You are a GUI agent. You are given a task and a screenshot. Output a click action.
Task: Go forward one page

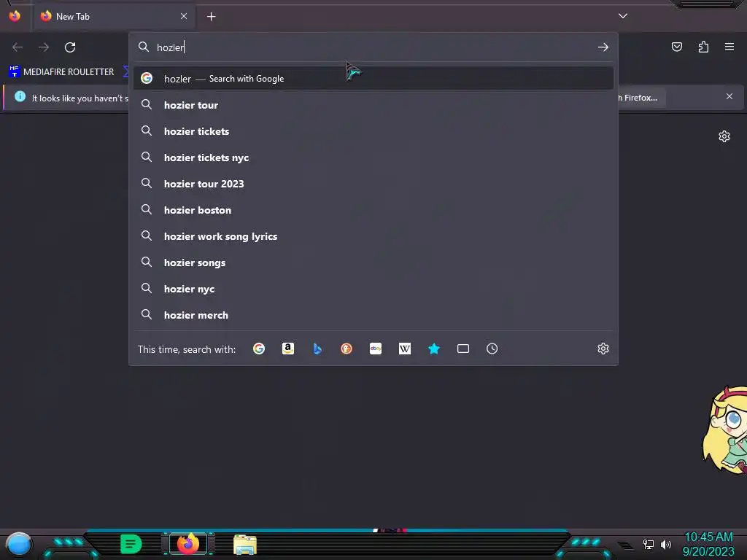coord(44,47)
